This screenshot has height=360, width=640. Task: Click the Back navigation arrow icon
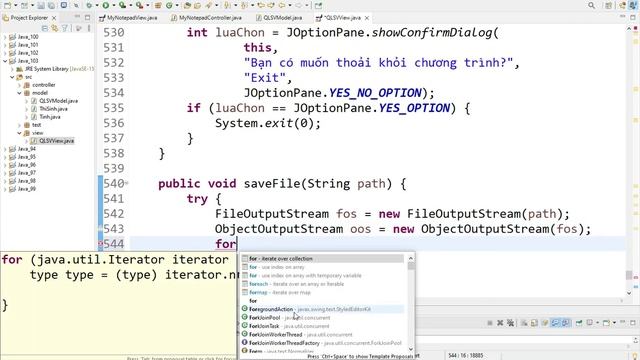point(282,5)
